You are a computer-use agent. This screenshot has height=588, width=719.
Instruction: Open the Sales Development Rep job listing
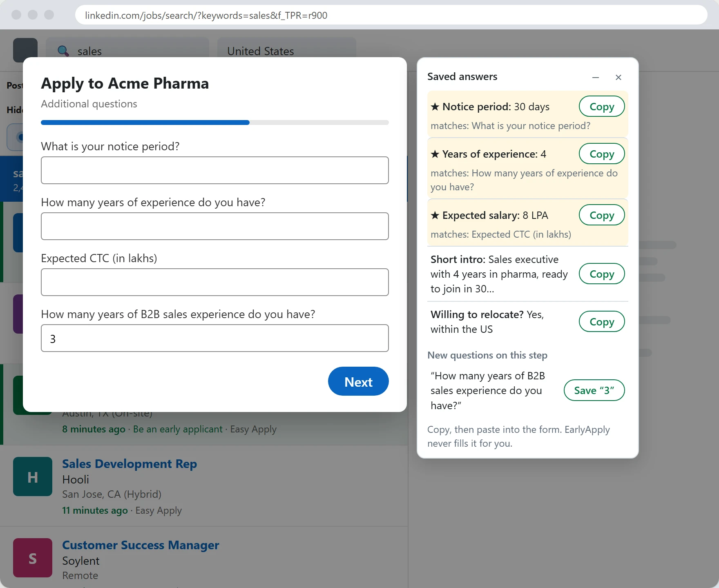click(x=130, y=464)
